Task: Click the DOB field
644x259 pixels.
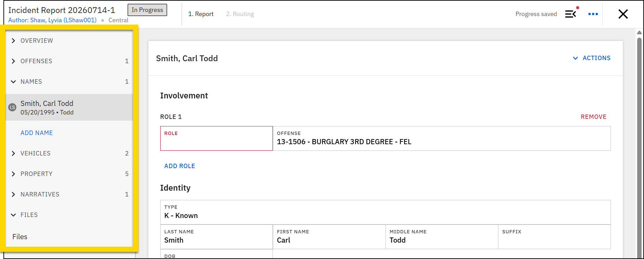Action: [x=217, y=254]
